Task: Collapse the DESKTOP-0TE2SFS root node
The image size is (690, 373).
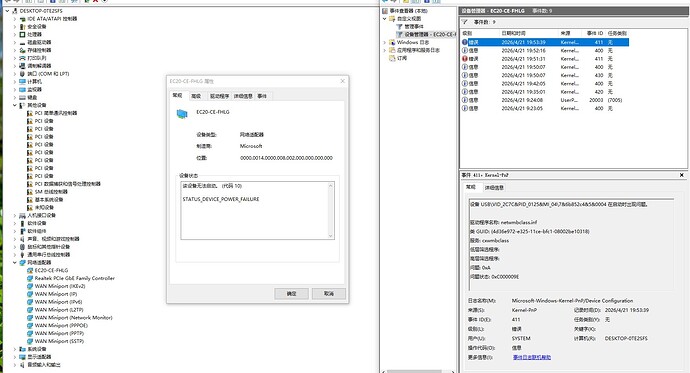Action: [7, 11]
